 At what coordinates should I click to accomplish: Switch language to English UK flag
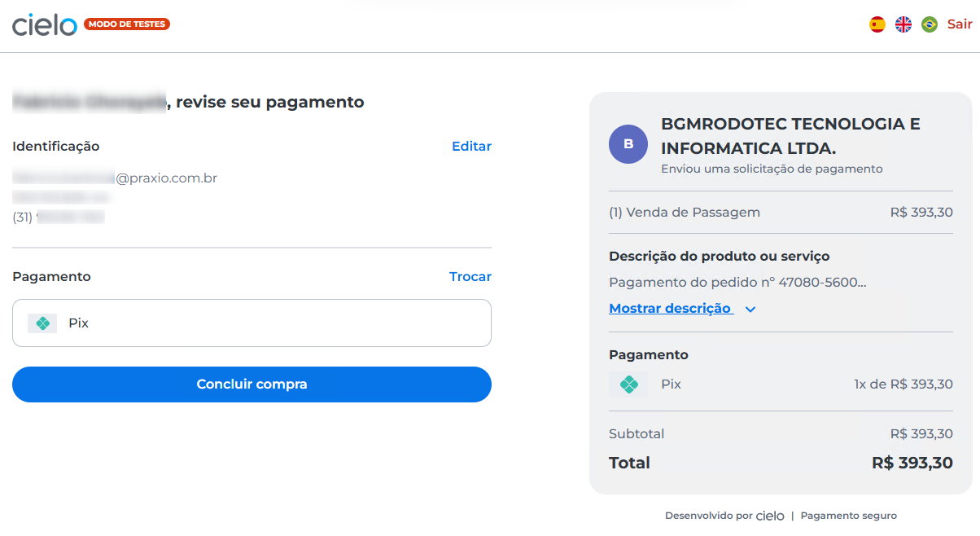coord(903,24)
